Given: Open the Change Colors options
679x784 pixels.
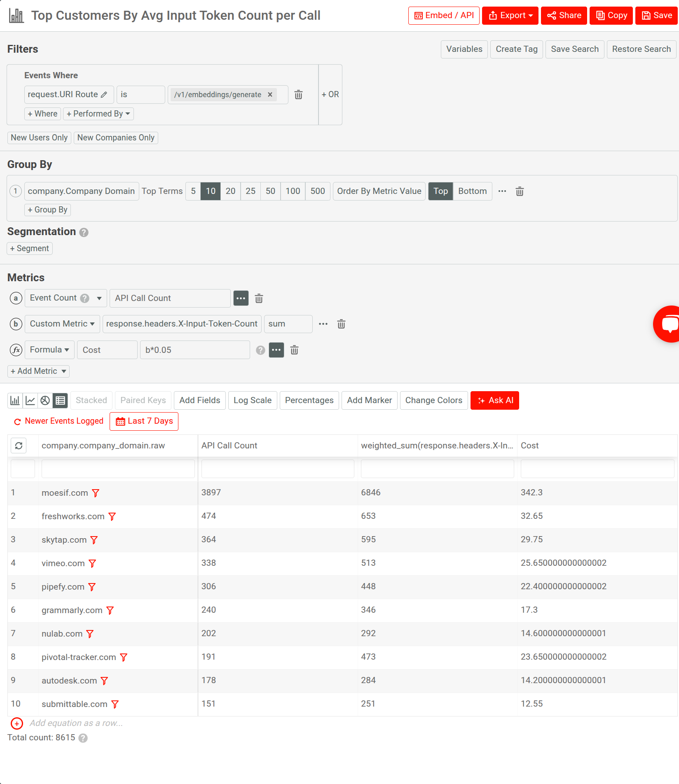Looking at the screenshot, I should click(433, 400).
